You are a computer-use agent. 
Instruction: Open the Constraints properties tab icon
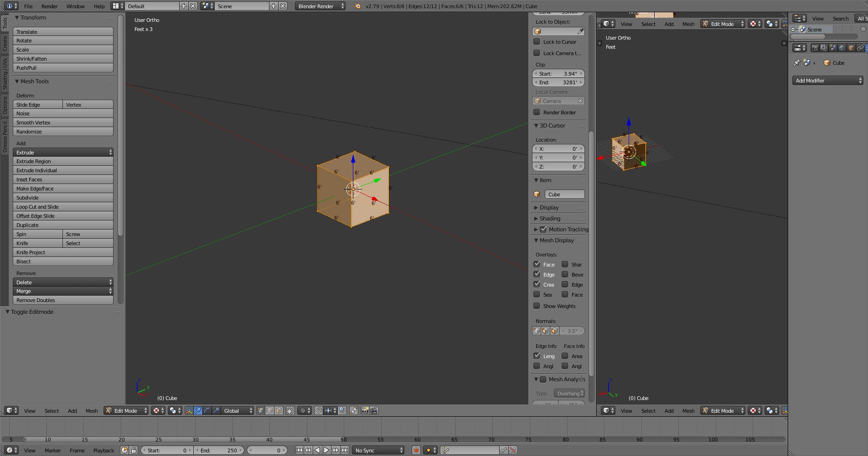point(860,47)
